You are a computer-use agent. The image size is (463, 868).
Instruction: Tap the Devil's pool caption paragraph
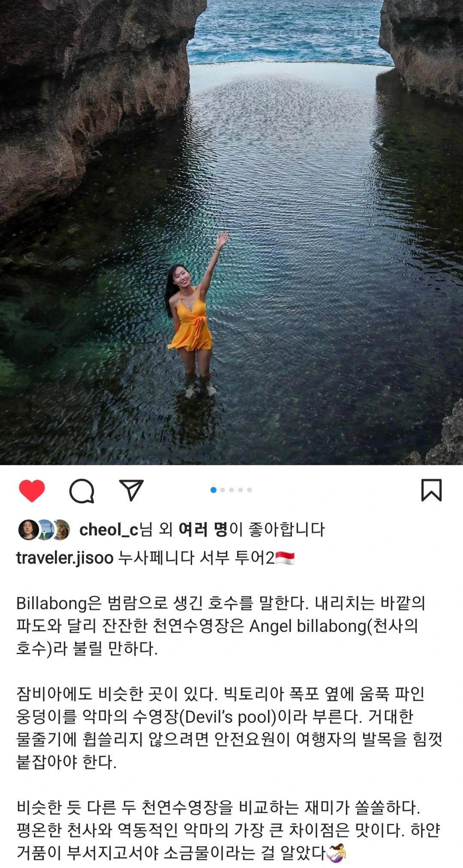[229, 728]
